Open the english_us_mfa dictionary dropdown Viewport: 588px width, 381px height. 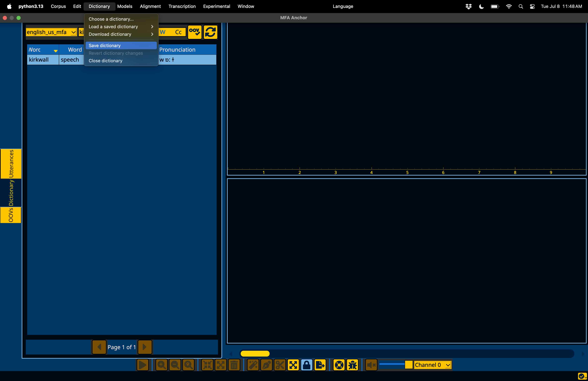[x=51, y=32]
